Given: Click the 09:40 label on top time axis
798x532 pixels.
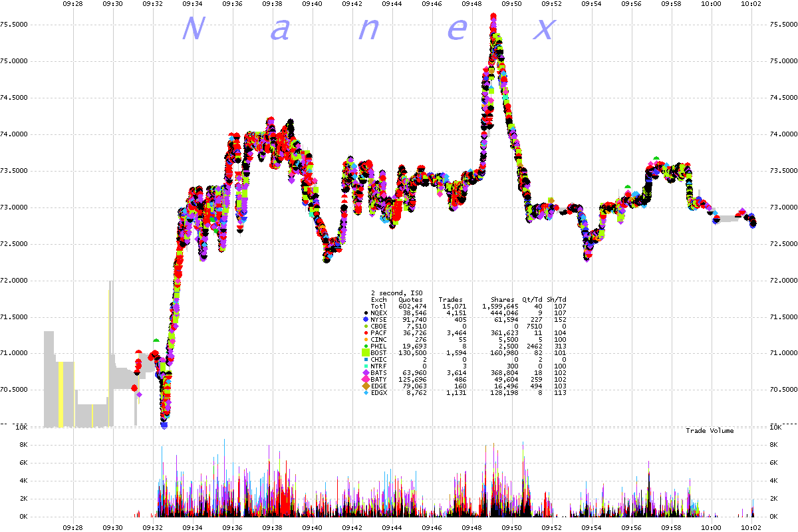Looking at the screenshot, I should [313, 3].
